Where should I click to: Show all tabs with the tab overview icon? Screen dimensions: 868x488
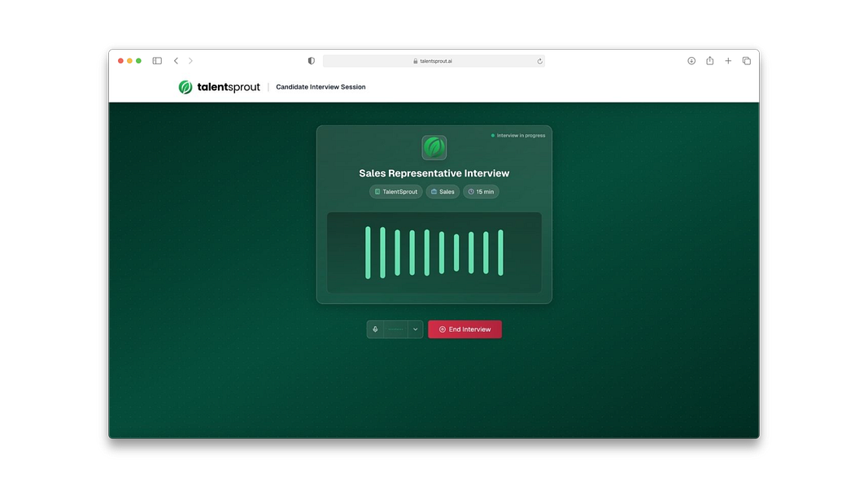(747, 60)
